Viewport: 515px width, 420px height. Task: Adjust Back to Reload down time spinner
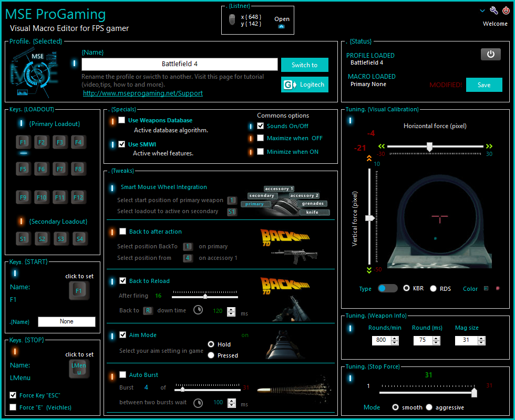point(231,311)
